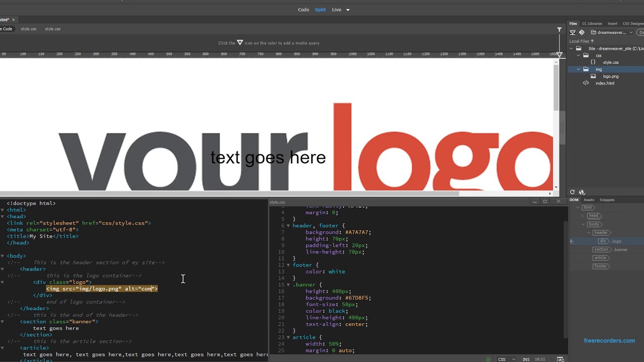Image resolution: width=644 pixels, height=362 pixels.
Task: Switch to Code view
Action: 303,10
